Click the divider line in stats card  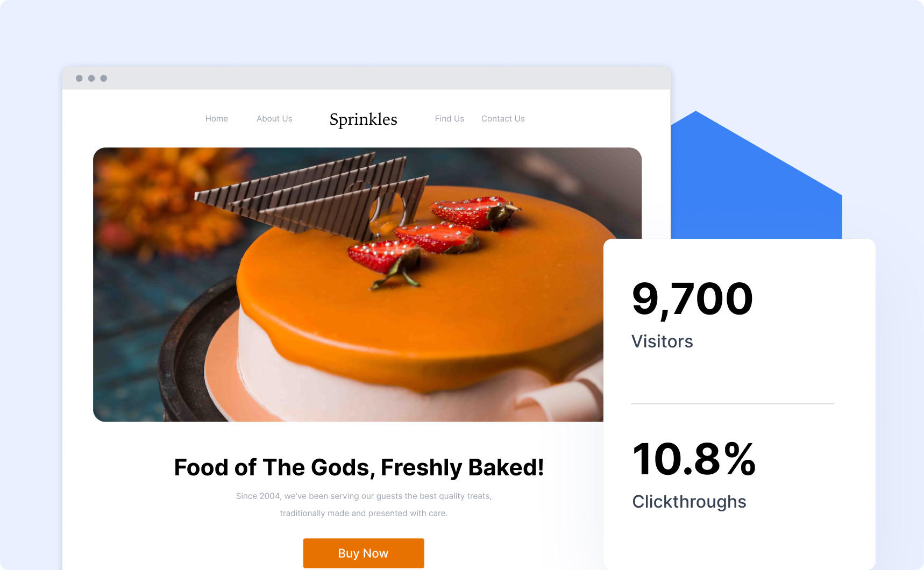coord(733,403)
